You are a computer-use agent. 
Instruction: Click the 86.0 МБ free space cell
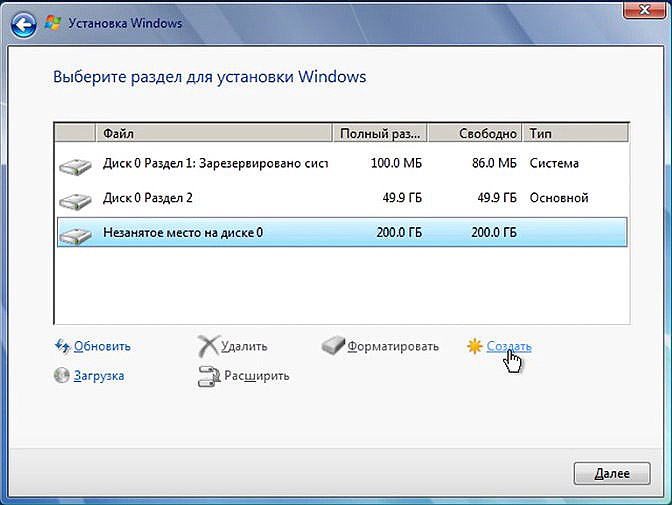(494, 163)
